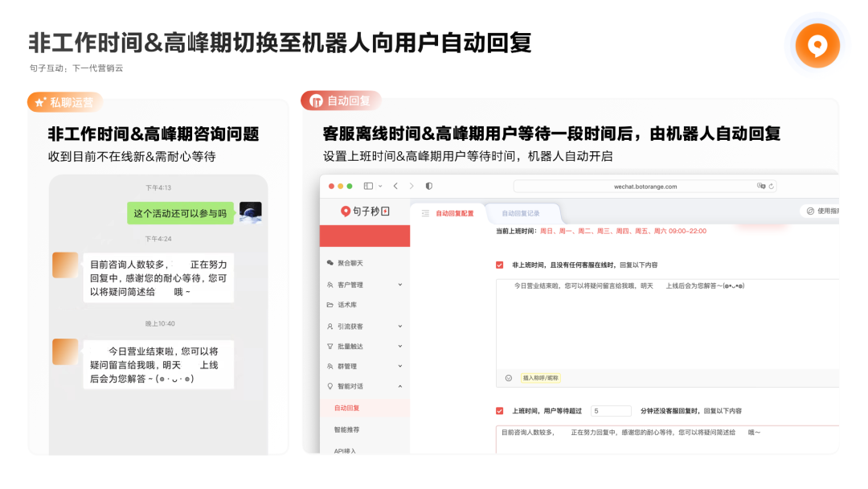This screenshot has height=489, width=868.
Task: Uncheck the 非上班时间 auto-reply checkbox
Action: tap(500, 265)
